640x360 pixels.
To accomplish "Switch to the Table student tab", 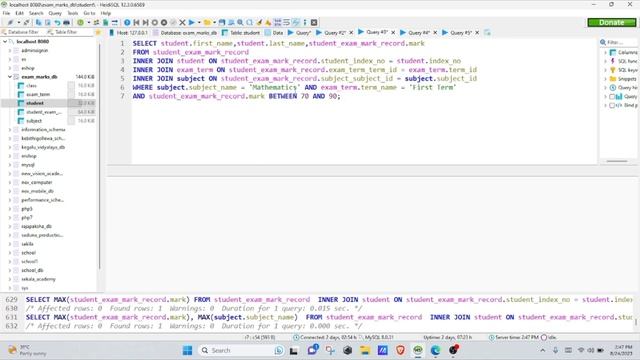I will tap(241, 33).
